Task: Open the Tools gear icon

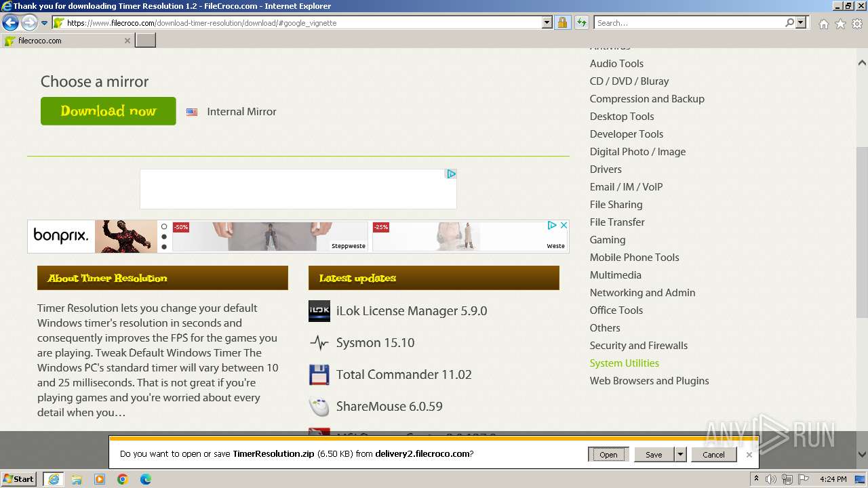Action: 857,24
